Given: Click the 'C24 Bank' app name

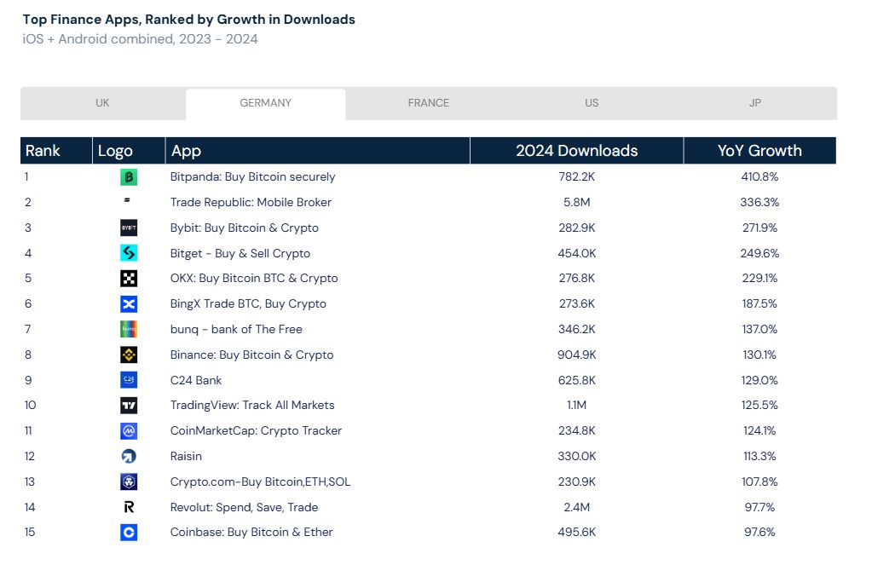Looking at the screenshot, I should pos(196,380).
